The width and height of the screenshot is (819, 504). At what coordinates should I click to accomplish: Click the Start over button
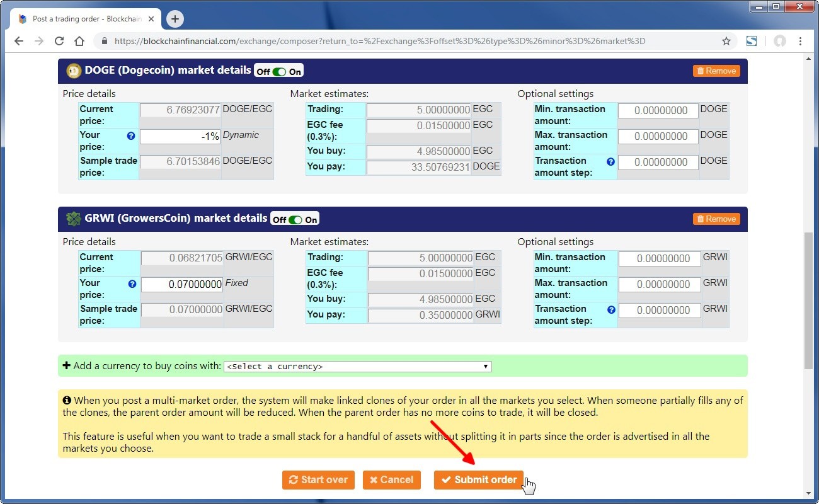(x=318, y=479)
